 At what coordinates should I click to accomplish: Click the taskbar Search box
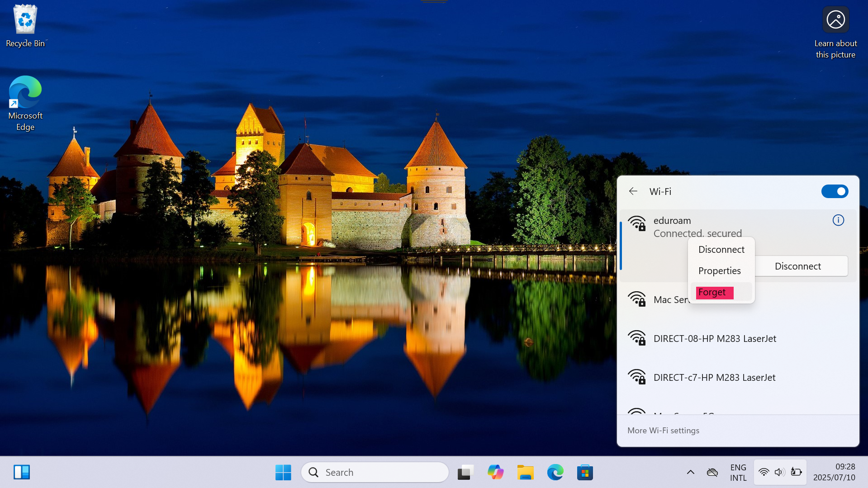[375, 473]
